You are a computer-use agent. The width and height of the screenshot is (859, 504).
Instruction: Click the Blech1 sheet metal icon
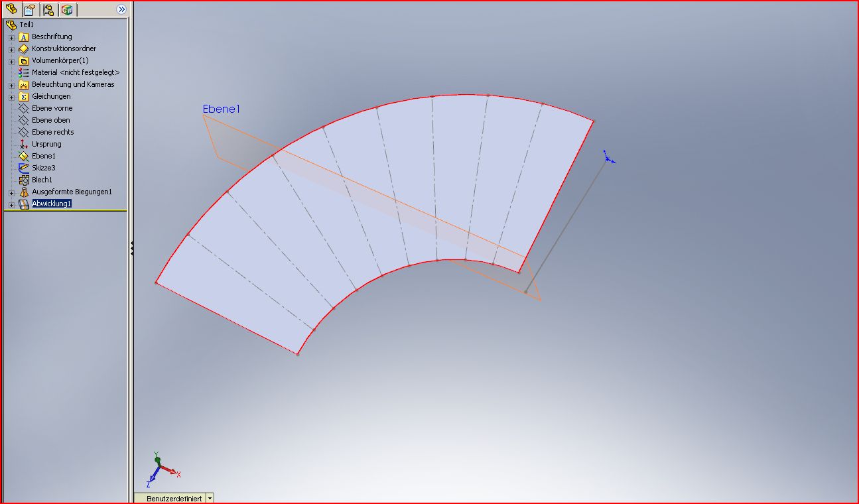(24, 180)
